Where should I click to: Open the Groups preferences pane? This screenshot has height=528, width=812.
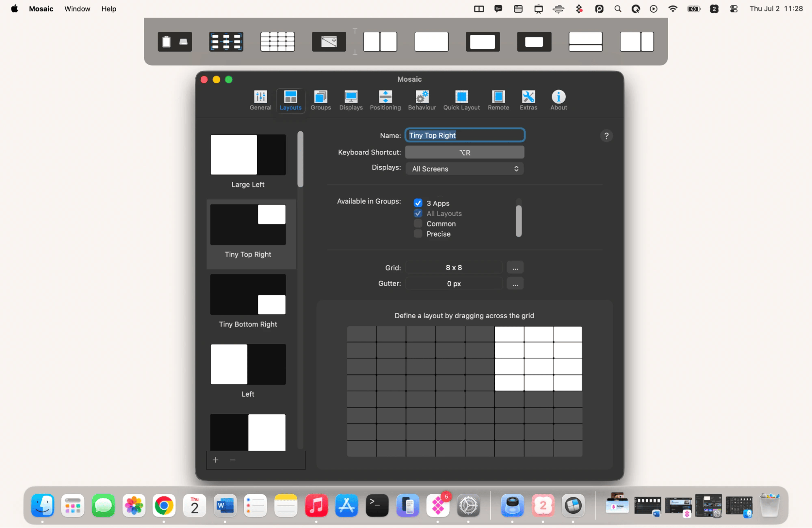click(x=320, y=100)
